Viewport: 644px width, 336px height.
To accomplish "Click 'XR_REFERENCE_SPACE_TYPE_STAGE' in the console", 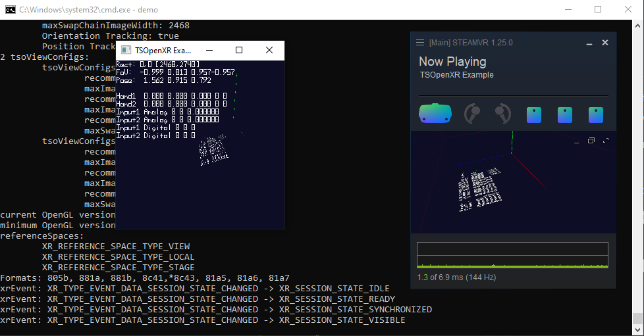I will [119, 268].
